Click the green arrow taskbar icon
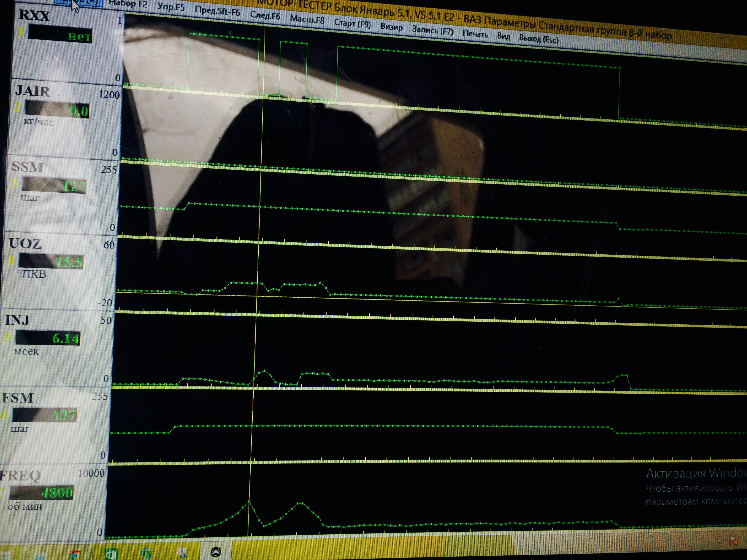747x560 pixels. click(x=146, y=554)
